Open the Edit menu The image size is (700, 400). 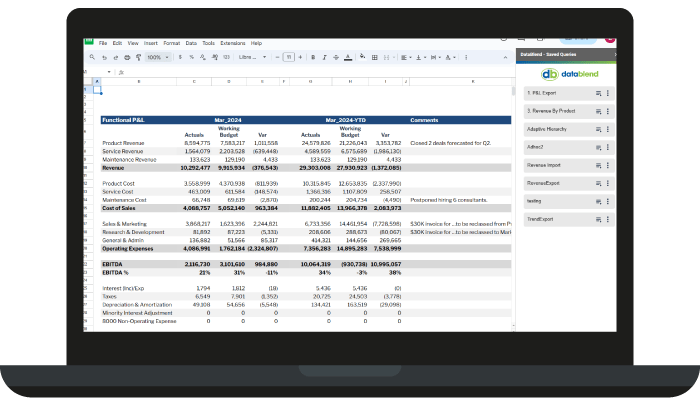pyautogui.click(x=117, y=43)
